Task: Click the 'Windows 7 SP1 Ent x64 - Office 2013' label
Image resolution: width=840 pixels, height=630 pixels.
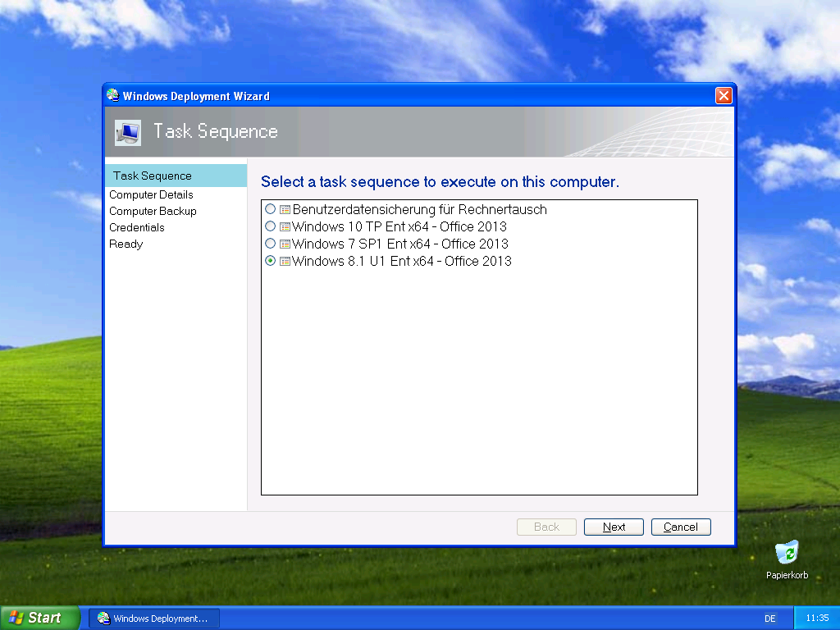Action: point(400,244)
